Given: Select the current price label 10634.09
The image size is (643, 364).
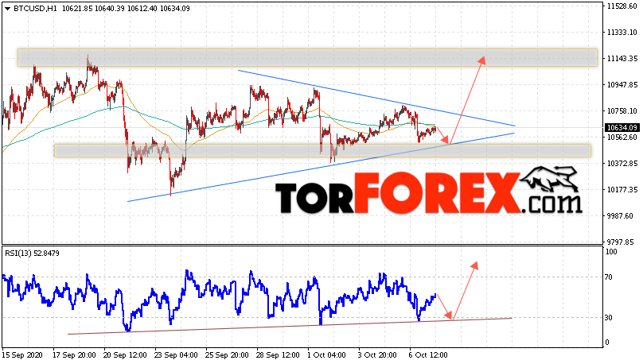Looking at the screenshot, I should coord(622,128).
